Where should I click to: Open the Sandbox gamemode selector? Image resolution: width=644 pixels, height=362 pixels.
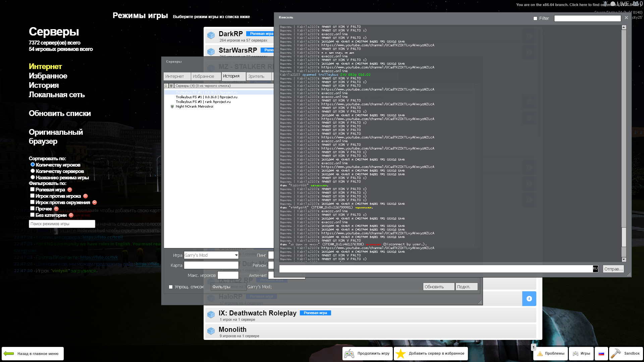pyautogui.click(x=626, y=354)
